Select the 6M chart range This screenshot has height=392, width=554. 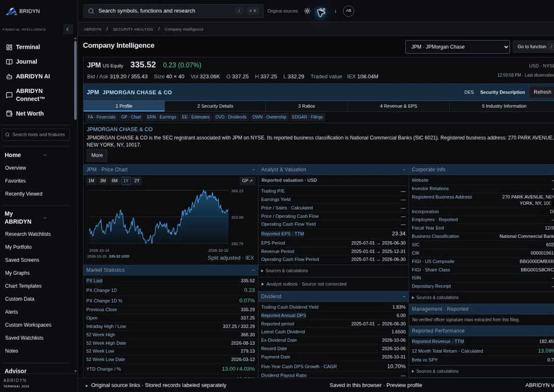tap(114, 180)
